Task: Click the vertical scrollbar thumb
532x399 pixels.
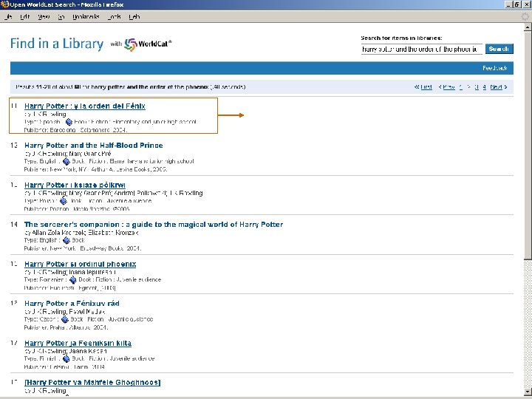Action: (528, 146)
